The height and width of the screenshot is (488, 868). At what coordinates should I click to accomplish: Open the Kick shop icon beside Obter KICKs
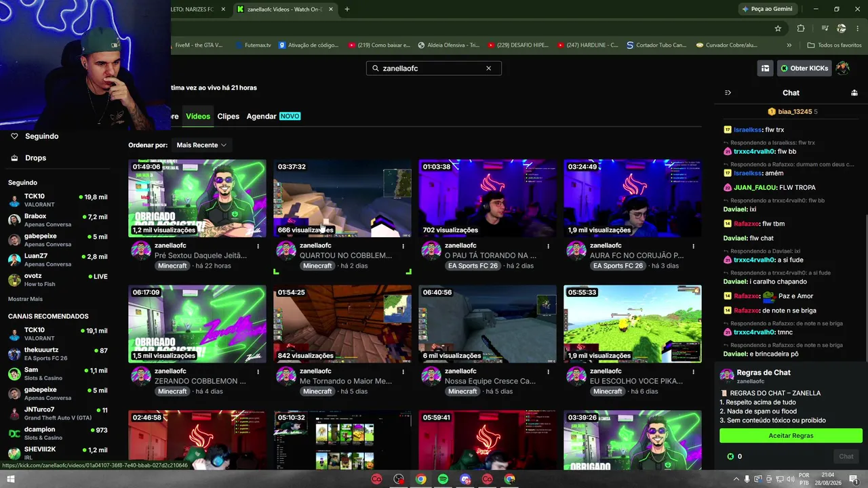[765, 68]
